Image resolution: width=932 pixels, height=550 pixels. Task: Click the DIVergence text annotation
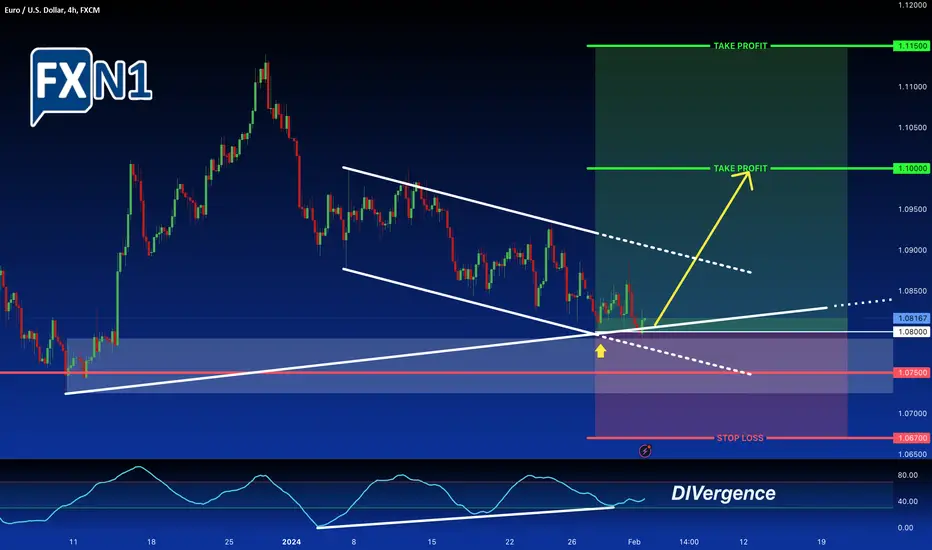point(723,493)
